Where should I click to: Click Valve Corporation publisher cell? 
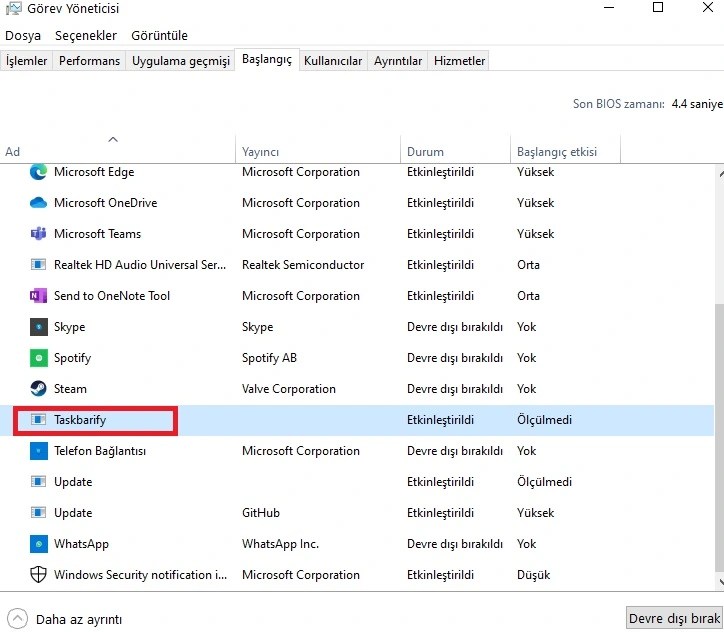coord(289,389)
